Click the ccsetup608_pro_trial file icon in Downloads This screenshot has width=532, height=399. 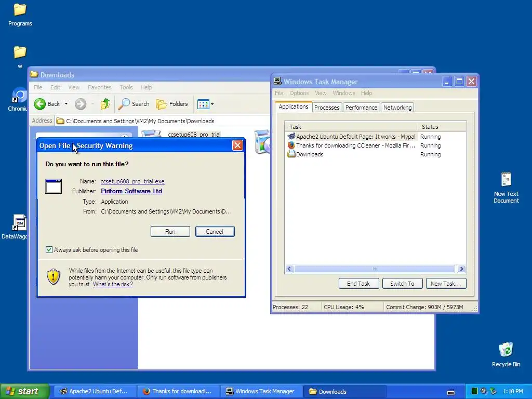point(151,134)
